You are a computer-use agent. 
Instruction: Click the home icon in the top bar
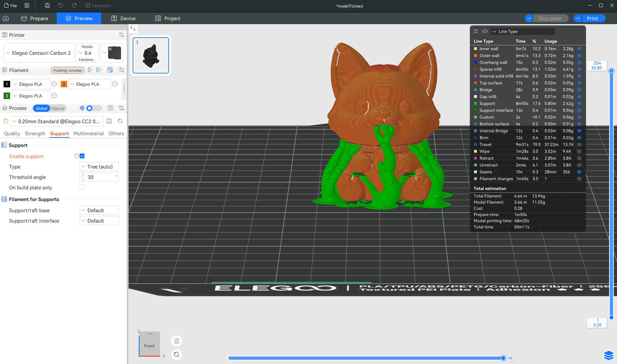[x=6, y=18]
